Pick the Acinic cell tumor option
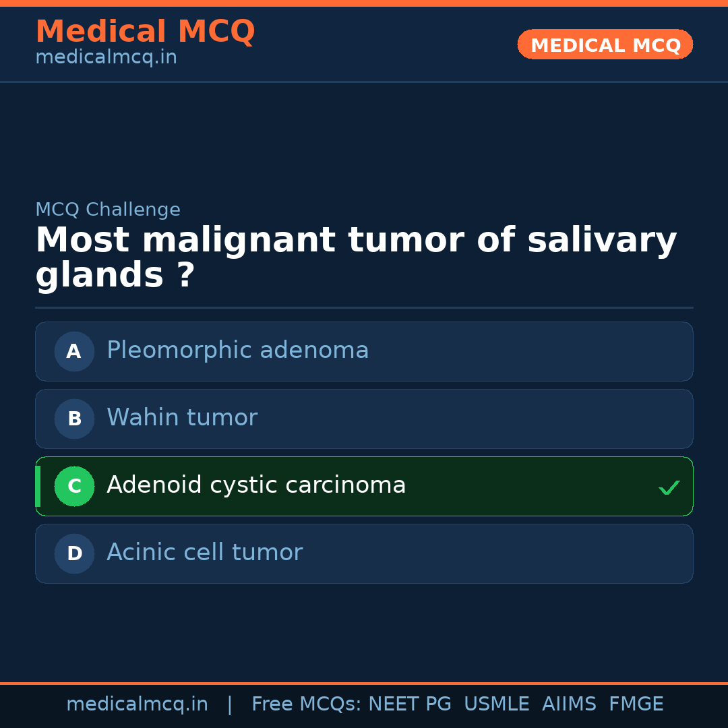 [x=204, y=553]
